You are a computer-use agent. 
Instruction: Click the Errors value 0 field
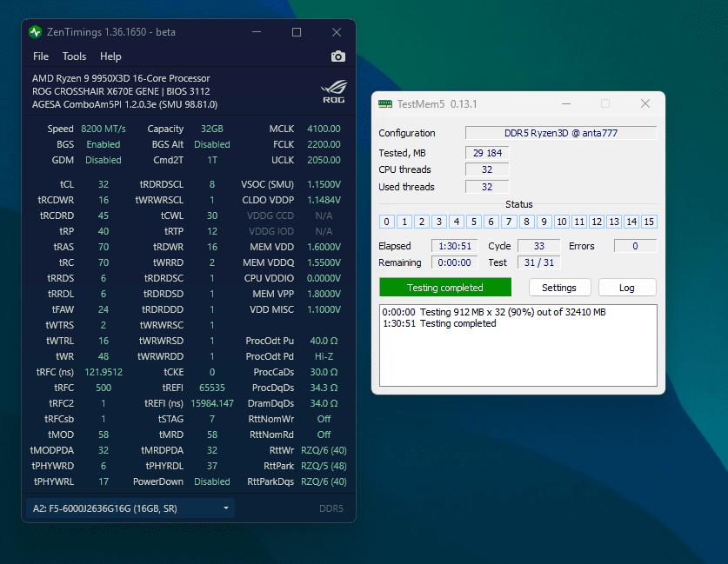coord(635,246)
